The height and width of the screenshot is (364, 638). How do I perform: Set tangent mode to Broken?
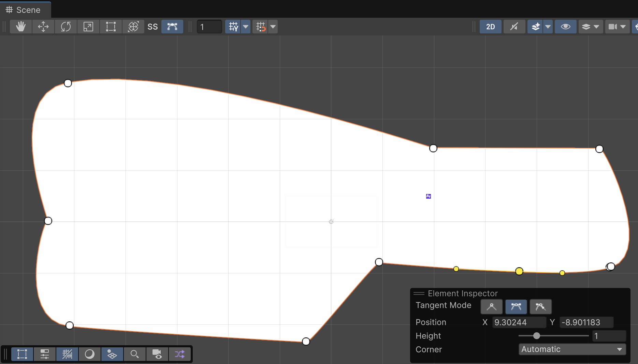coord(540,307)
